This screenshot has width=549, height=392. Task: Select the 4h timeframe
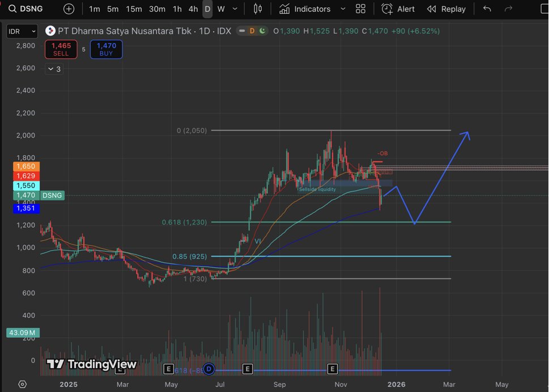193,8
